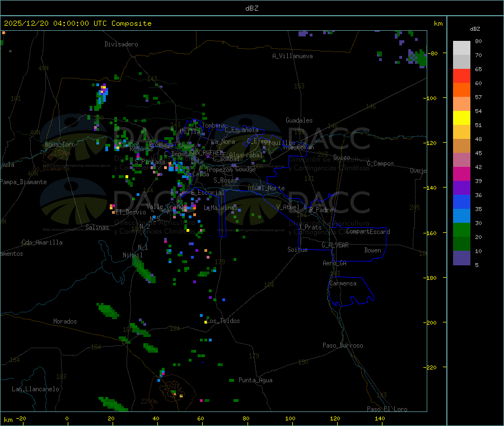This screenshot has width=504, height=426.
Task: Select the Punta_Agua map label
Action: coord(255,380)
